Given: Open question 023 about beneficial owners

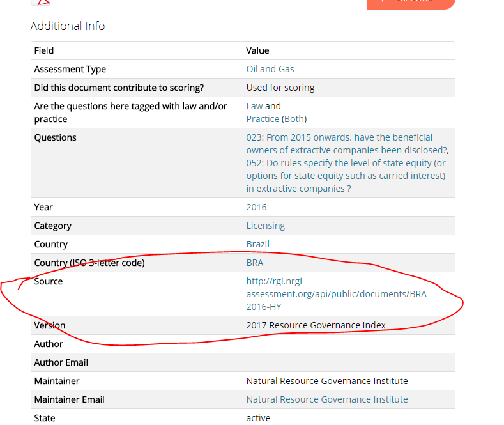Looking at the screenshot, I should coord(347,144).
